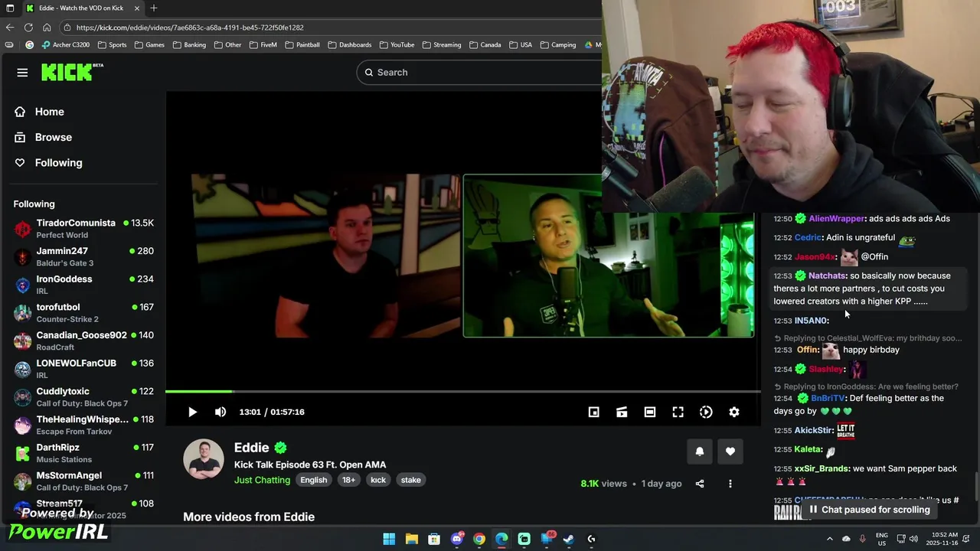Click the address bar URL
This screenshot has width=980, height=551.
[x=190, y=28]
